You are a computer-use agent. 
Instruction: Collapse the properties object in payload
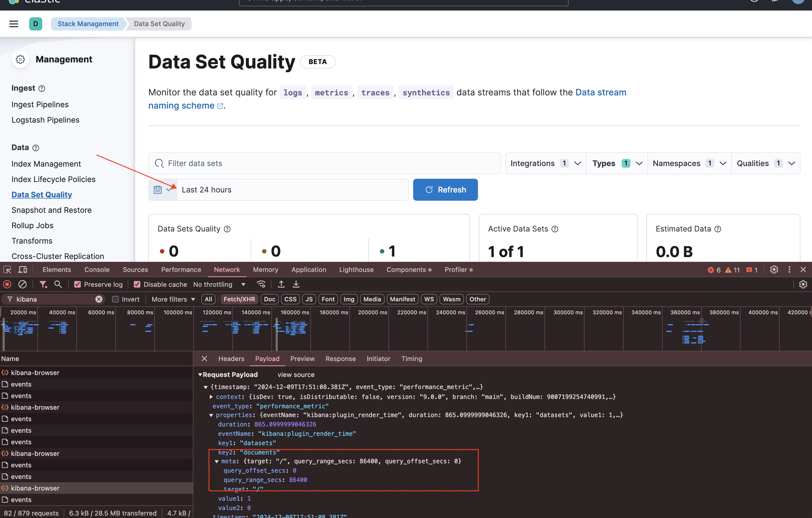click(212, 415)
